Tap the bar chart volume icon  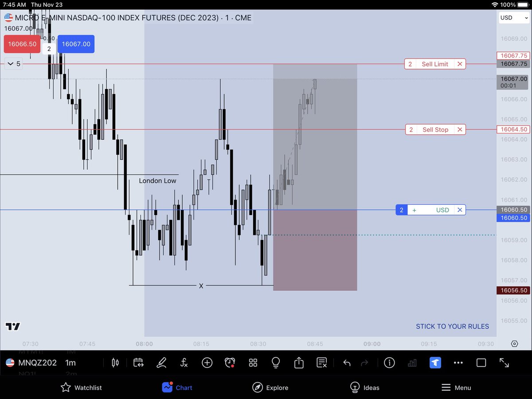412,363
